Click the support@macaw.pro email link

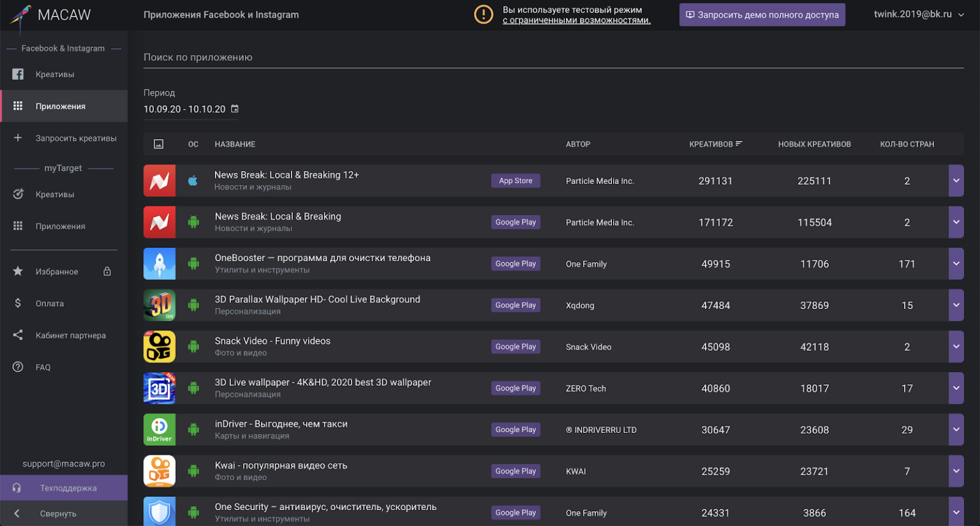64,463
